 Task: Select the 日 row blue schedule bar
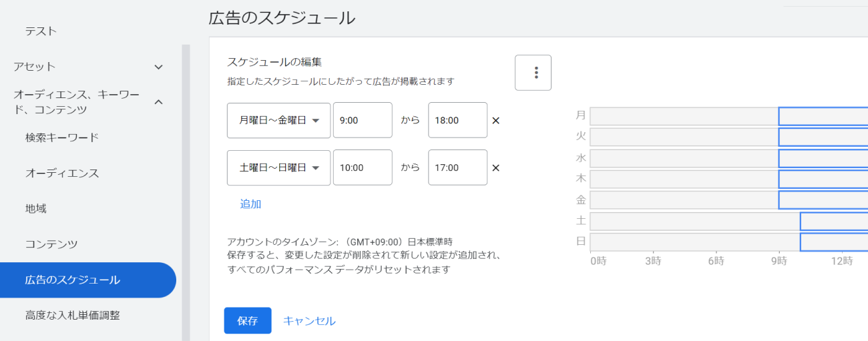pyautogui.click(x=834, y=242)
